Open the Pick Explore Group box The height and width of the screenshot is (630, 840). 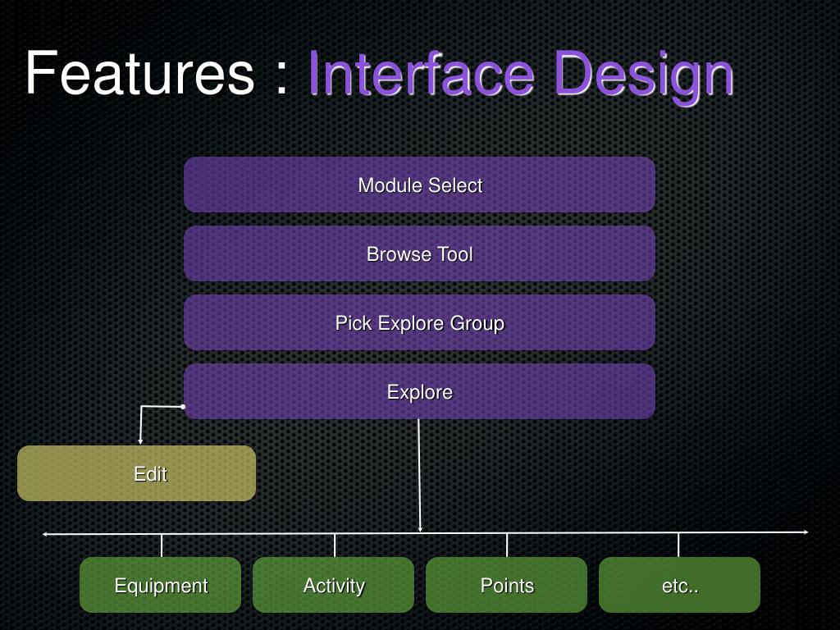tap(419, 322)
